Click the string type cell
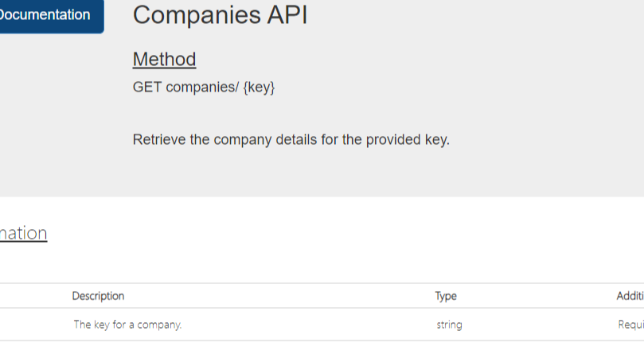 click(x=449, y=325)
